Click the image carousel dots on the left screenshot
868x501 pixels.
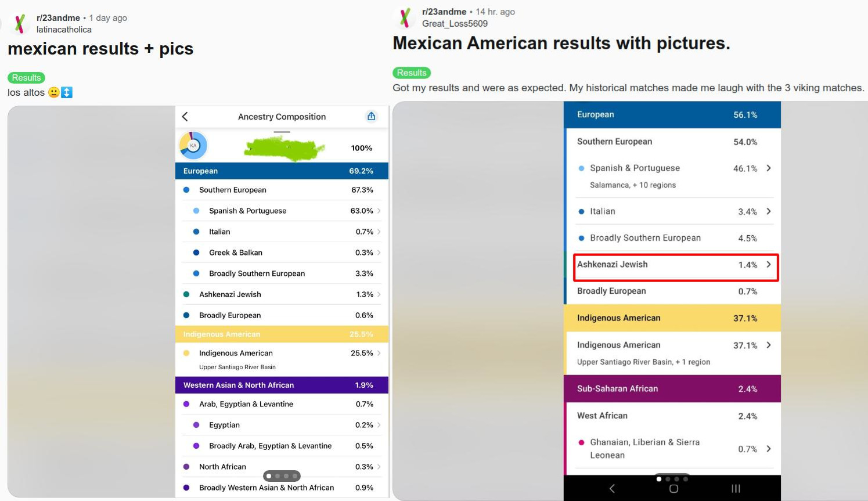click(x=282, y=476)
